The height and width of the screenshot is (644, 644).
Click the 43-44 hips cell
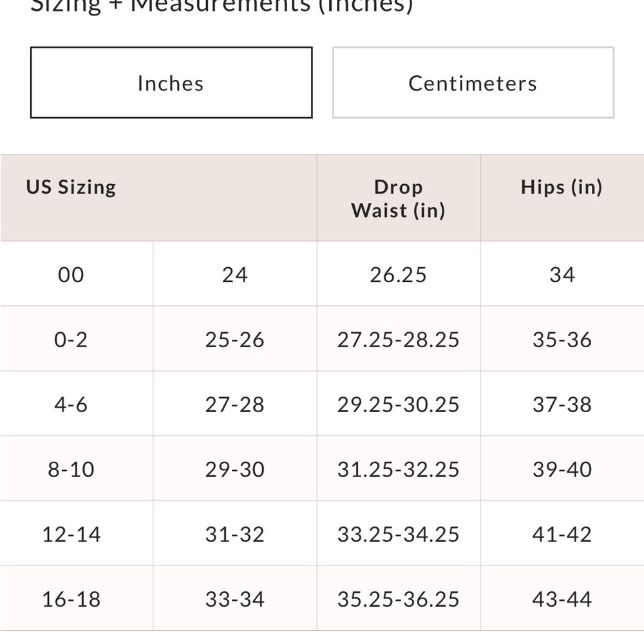click(x=562, y=599)
